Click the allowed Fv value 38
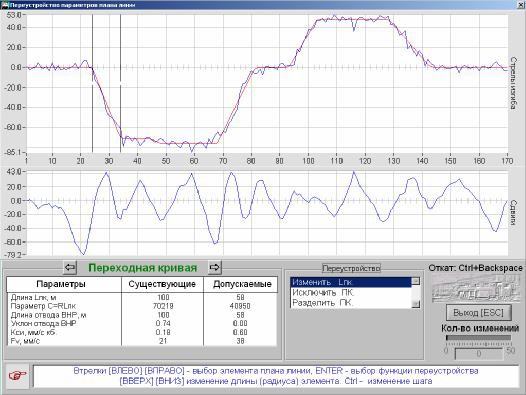The width and height of the screenshot is (526, 395). (x=241, y=341)
